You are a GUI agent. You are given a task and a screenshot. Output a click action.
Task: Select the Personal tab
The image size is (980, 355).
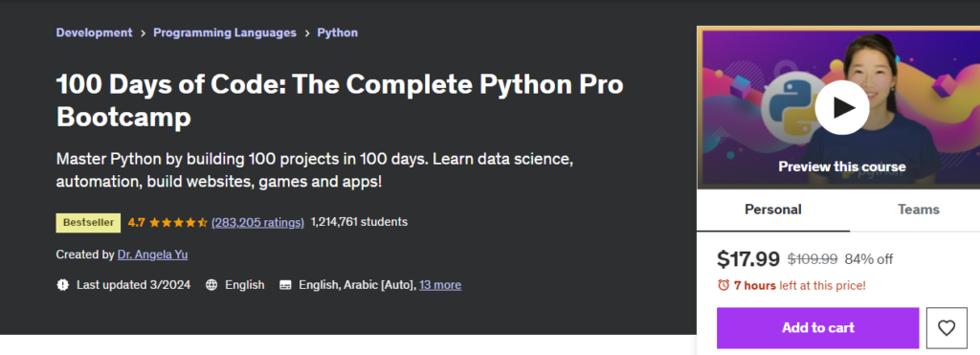click(773, 210)
